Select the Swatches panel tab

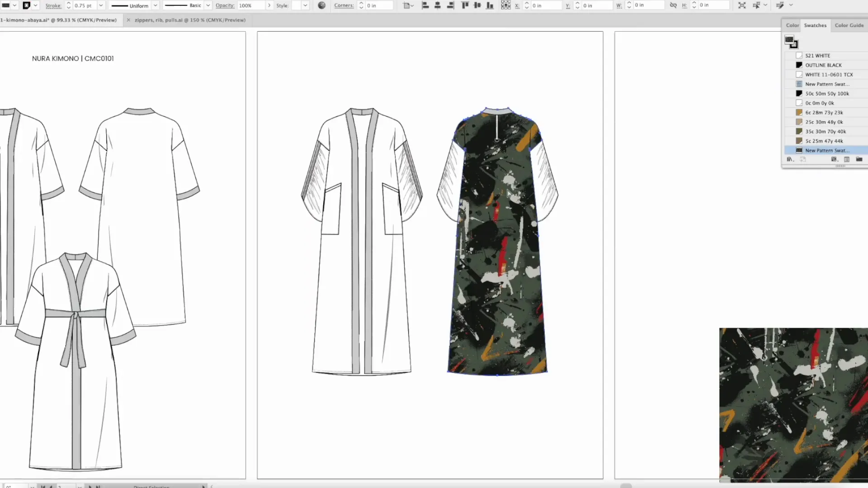click(x=815, y=25)
